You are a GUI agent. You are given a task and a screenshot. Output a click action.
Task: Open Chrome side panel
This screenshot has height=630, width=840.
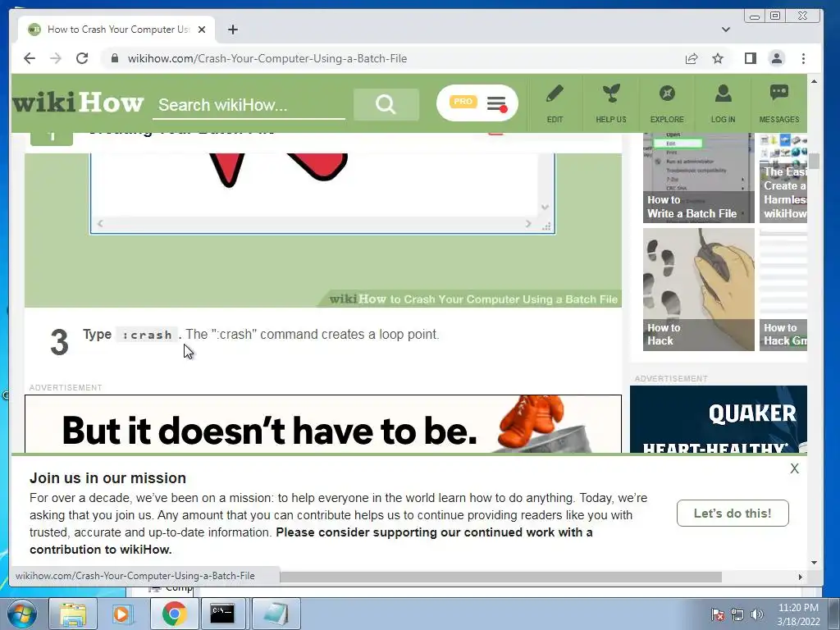click(x=750, y=58)
